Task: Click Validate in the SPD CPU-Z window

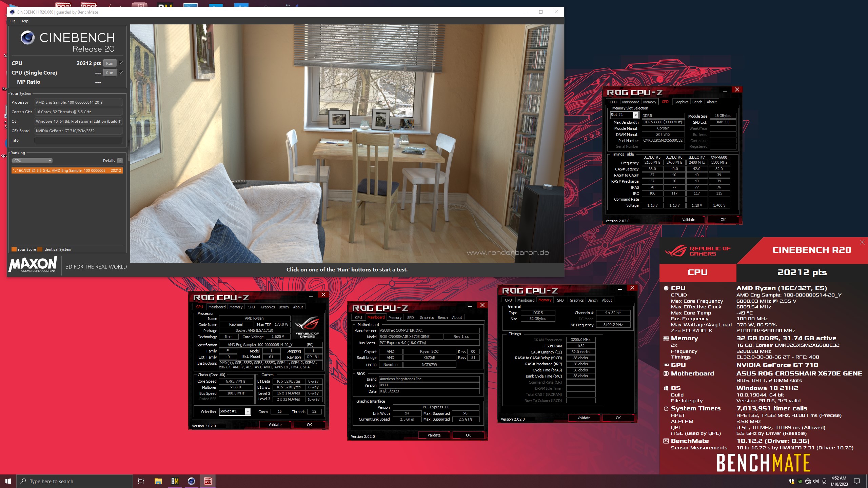Action: pyautogui.click(x=688, y=220)
